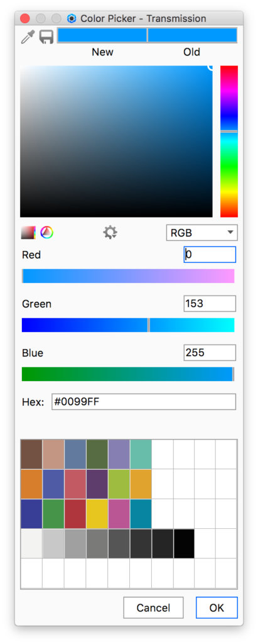This screenshot has width=258, height=644.
Task: Switch to the color wheel picker mode
Action: 46,233
